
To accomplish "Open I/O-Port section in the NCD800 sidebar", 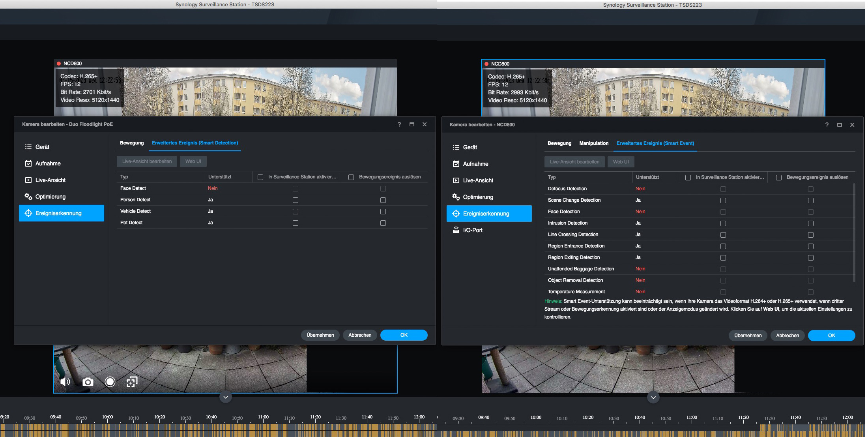I will pos(472,230).
